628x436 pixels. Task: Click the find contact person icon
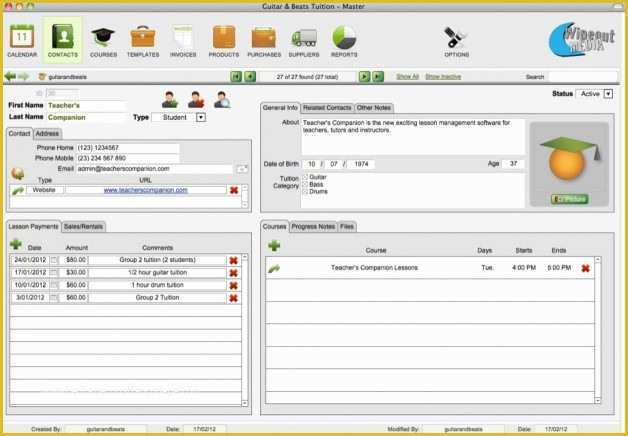(x=222, y=100)
